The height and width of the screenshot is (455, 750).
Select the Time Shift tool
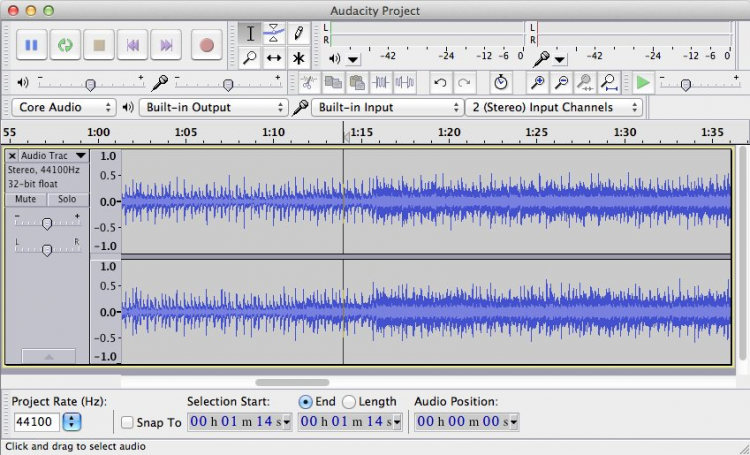[x=274, y=58]
